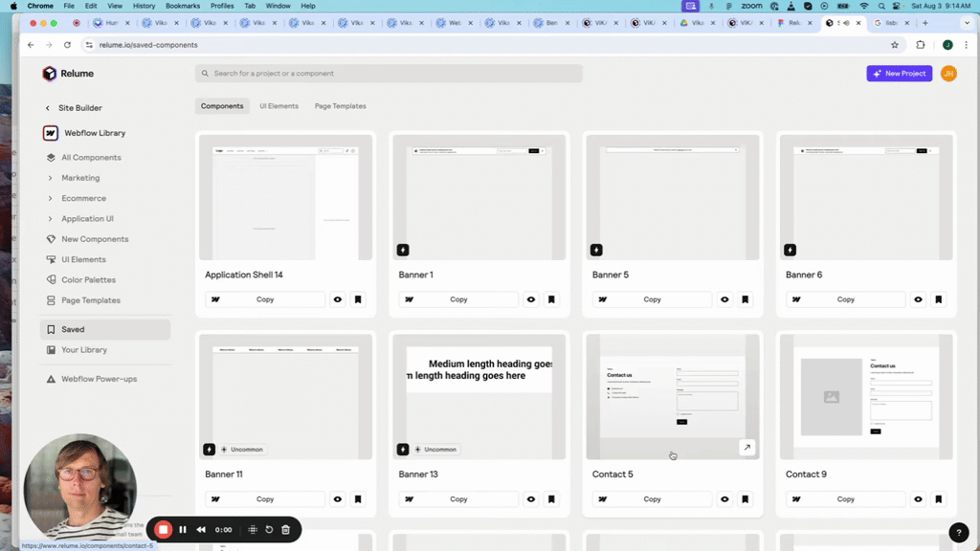This screenshot has height=551, width=980.
Task: Switch to the UI Elements tab
Action: [278, 106]
